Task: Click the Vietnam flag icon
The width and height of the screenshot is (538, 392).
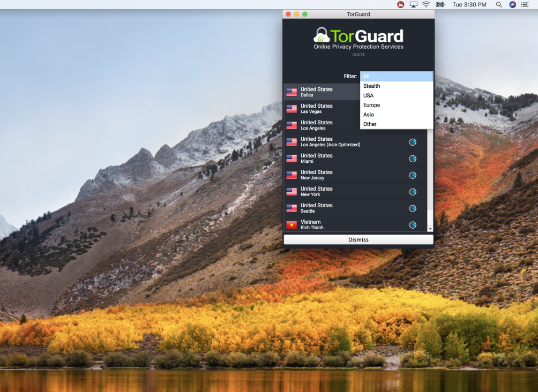Action: (x=292, y=224)
